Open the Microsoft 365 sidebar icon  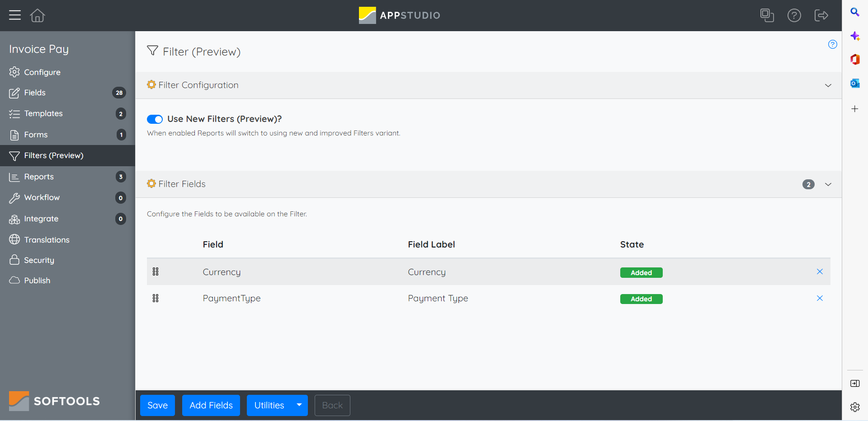click(x=854, y=59)
